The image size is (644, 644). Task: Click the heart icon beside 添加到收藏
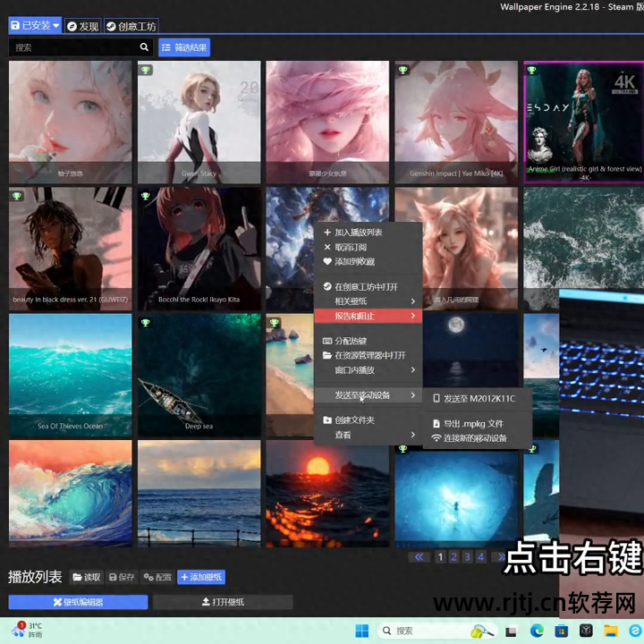(327, 261)
